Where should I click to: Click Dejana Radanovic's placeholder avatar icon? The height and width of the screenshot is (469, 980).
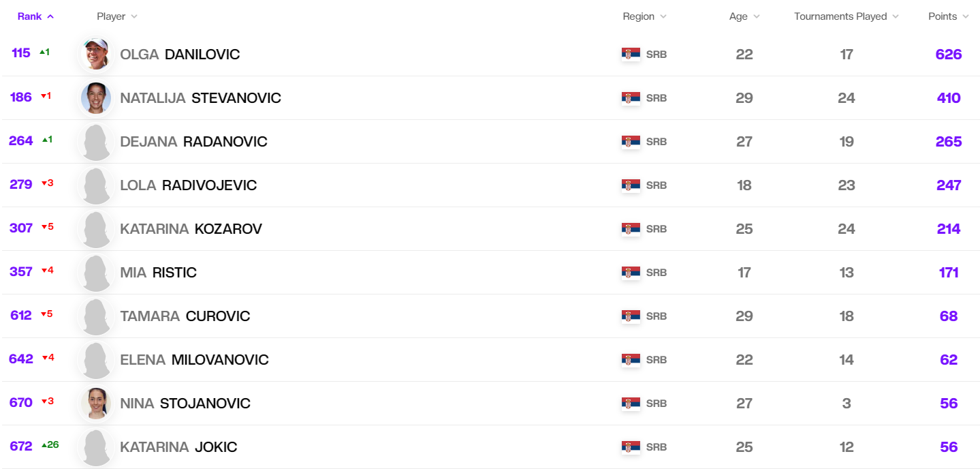[96, 142]
